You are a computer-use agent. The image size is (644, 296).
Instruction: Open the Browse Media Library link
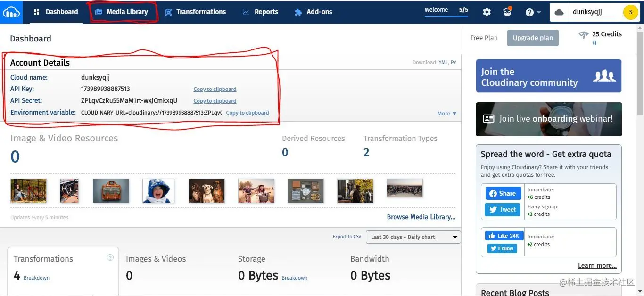[421, 217]
